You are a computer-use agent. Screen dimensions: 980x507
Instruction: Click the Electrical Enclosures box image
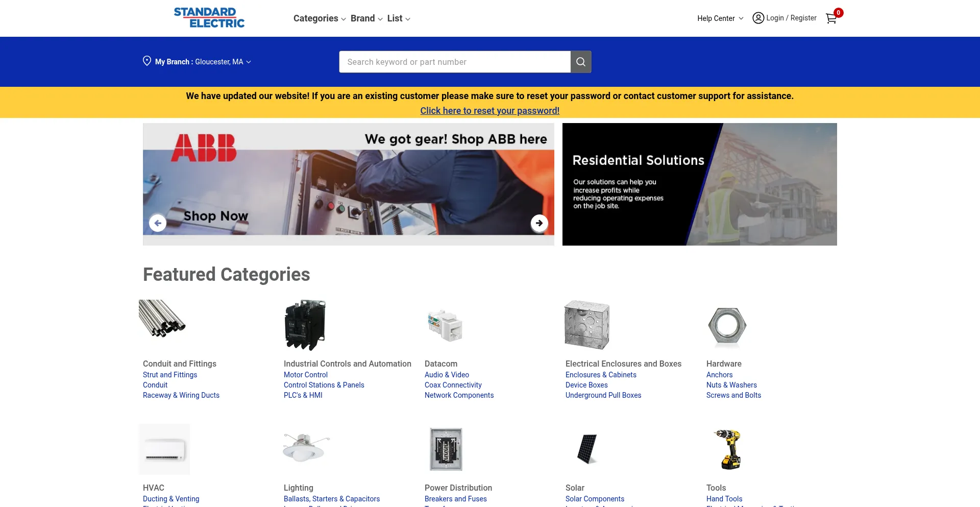(x=587, y=325)
